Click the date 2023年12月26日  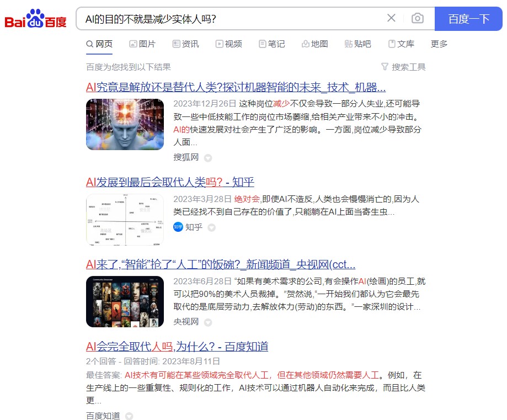pos(205,104)
